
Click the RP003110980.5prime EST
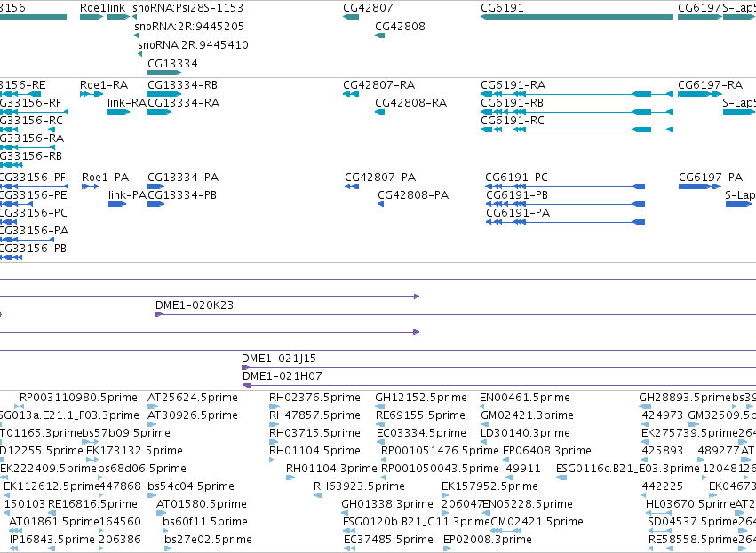[21, 407]
